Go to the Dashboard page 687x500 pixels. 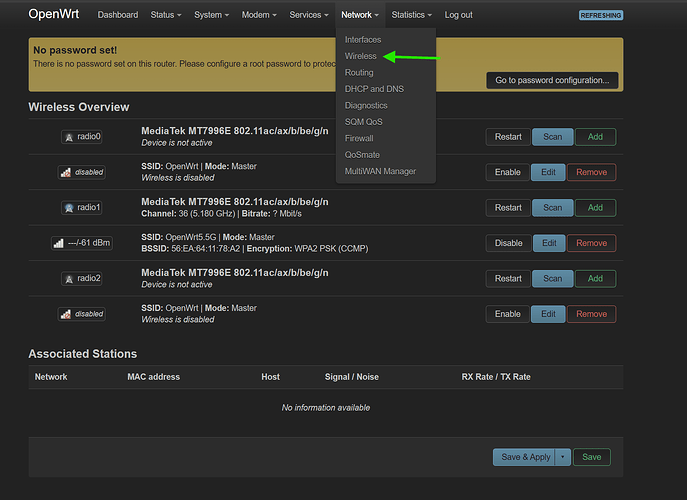pyautogui.click(x=118, y=15)
